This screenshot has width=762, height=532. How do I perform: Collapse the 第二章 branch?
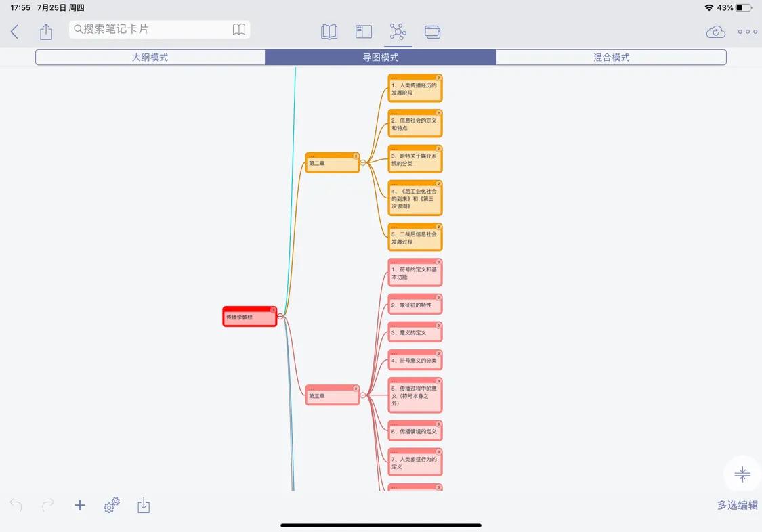point(364,163)
